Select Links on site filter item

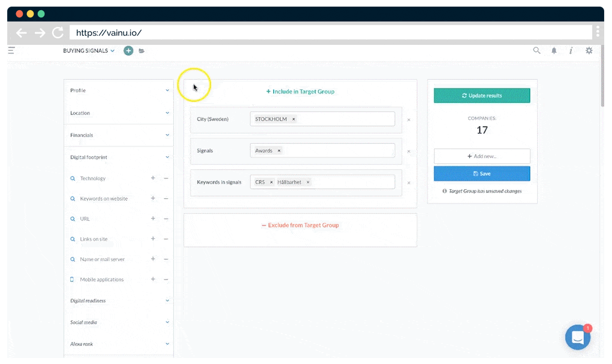click(x=94, y=239)
